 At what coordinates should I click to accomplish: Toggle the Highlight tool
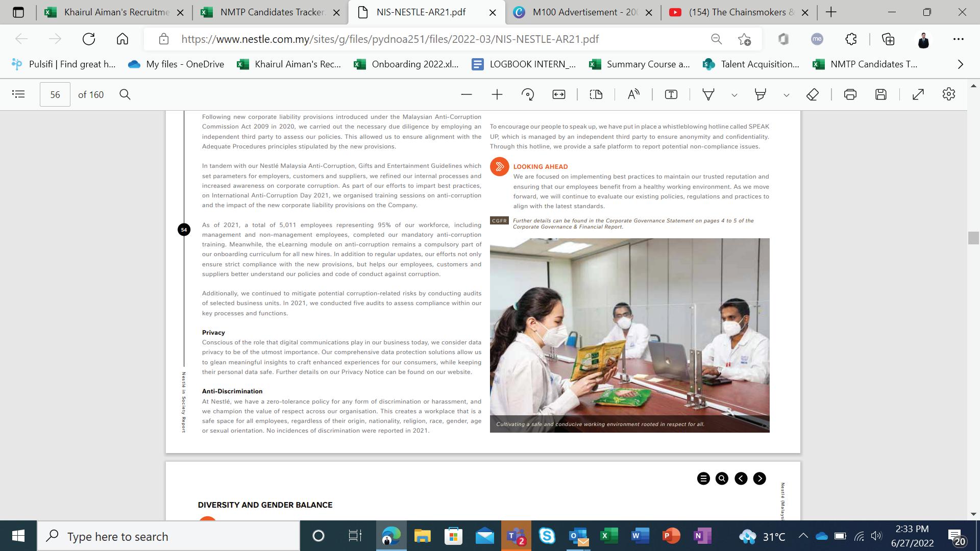coord(761,94)
